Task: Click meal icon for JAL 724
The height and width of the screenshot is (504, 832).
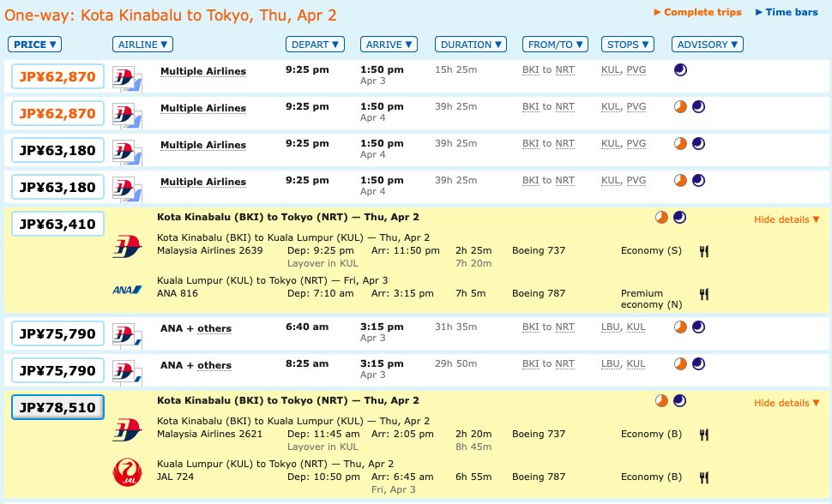Action: (x=704, y=477)
